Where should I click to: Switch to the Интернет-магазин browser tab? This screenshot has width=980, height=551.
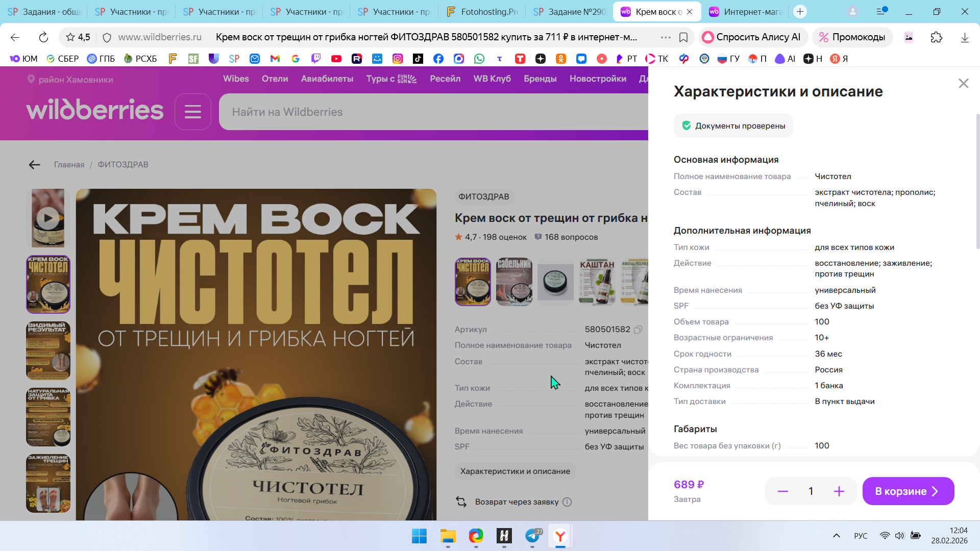pyautogui.click(x=746, y=12)
